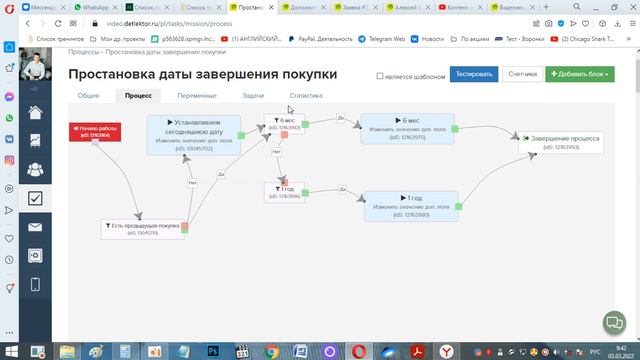Open the mail envelope icon in sidebar
Image resolution: width=640 pixels, height=360 pixels.
point(35,227)
